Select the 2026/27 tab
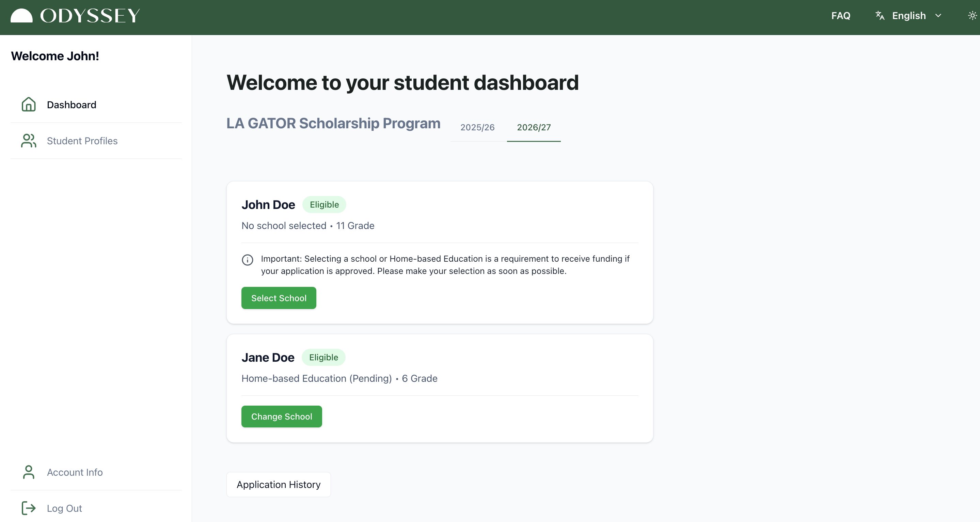Viewport: 980px width, 522px height. [533, 127]
